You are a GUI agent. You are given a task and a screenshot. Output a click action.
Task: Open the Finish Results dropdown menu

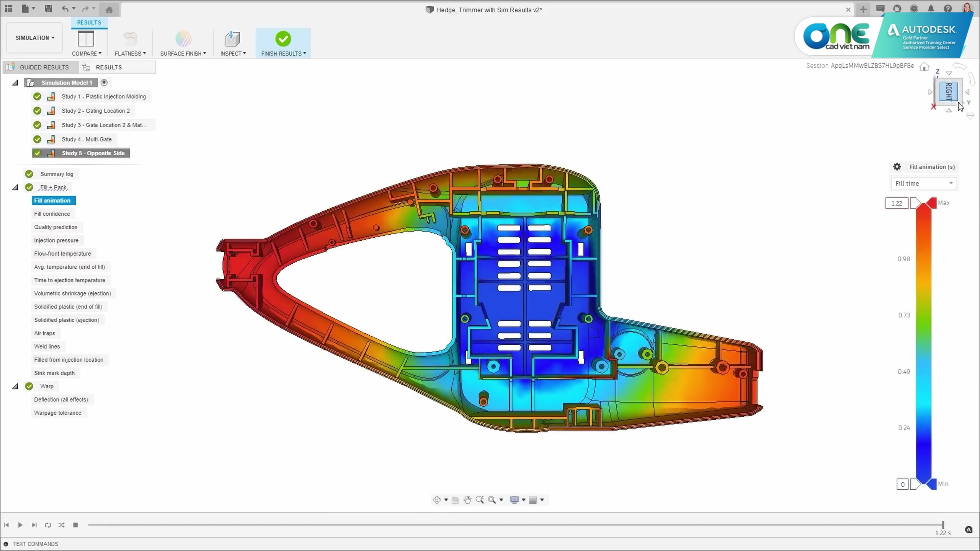tap(284, 54)
